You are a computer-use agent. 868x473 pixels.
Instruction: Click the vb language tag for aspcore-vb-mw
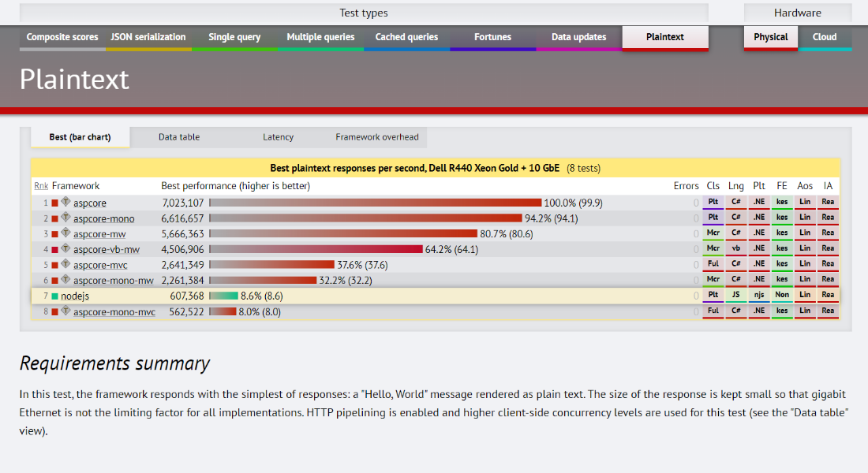pyautogui.click(x=735, y=249)
